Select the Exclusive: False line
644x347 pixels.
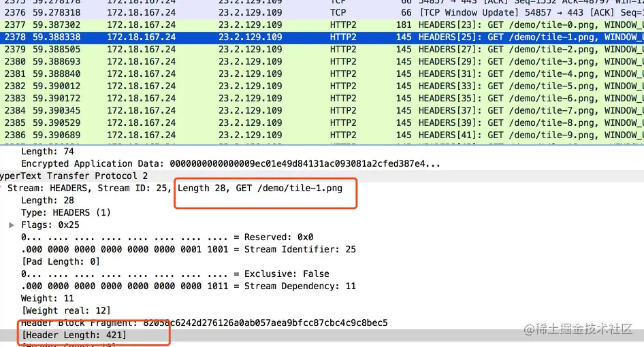point(175,274)
